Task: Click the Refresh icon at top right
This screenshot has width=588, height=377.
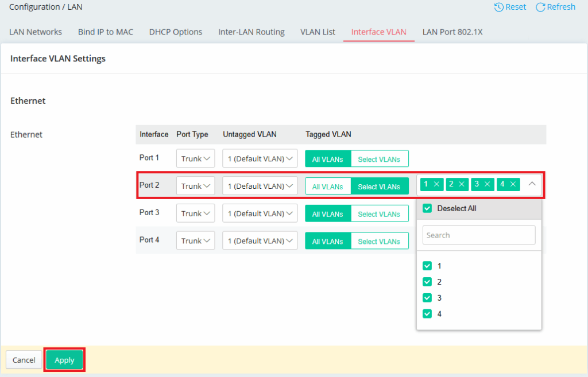Action: [540, 7]
